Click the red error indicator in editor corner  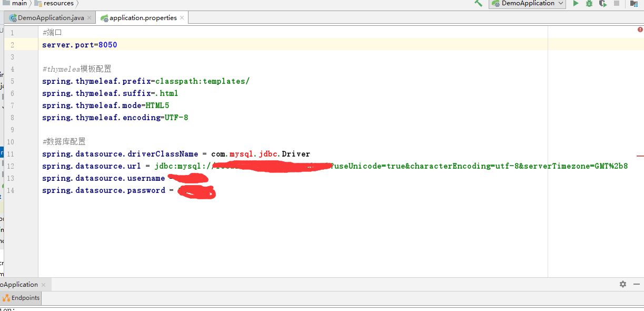coord(640,30)
